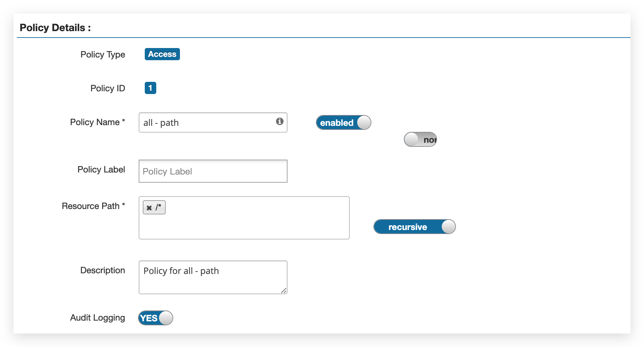Select the /* path tag text

158,207
